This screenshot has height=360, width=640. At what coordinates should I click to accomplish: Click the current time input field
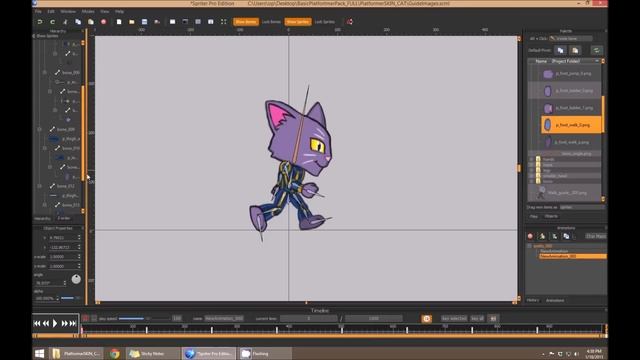309,318
